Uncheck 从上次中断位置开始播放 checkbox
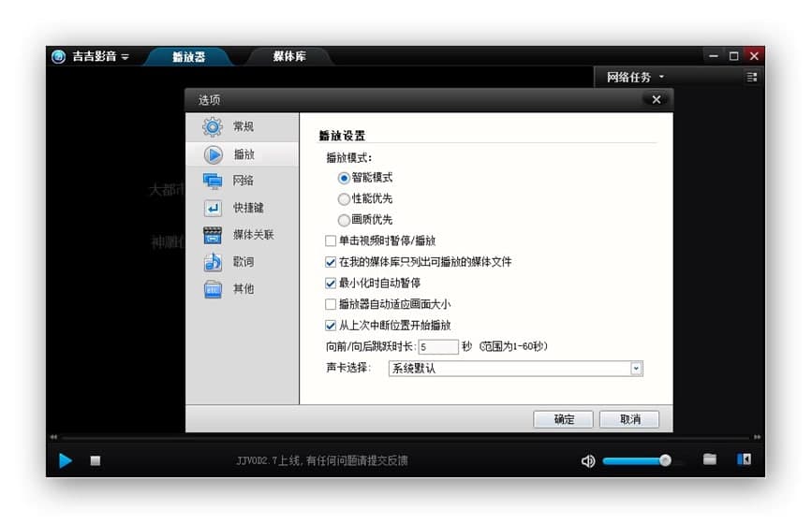This screenshot has width=812, height=524. point(331,326)
